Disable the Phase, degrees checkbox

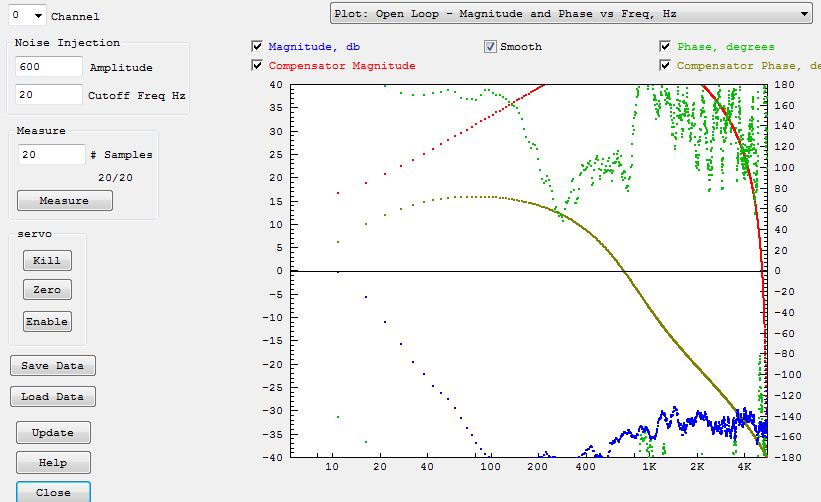(665, 46)
